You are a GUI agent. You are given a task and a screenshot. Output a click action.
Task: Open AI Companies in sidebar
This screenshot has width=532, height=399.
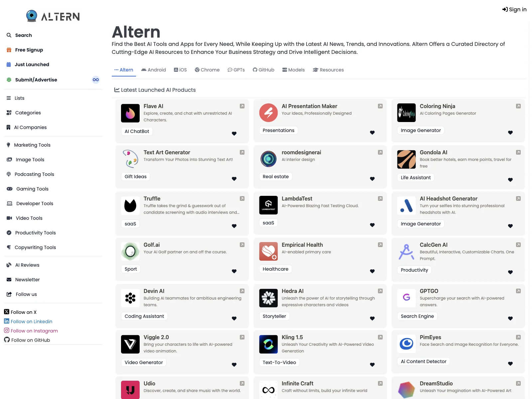[27, 127]
